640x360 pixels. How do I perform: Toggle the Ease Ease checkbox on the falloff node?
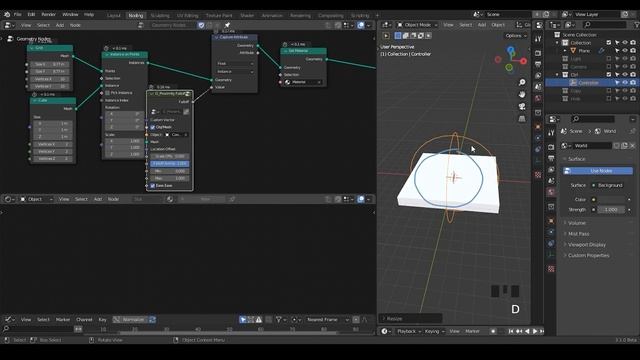click(153, 186)
